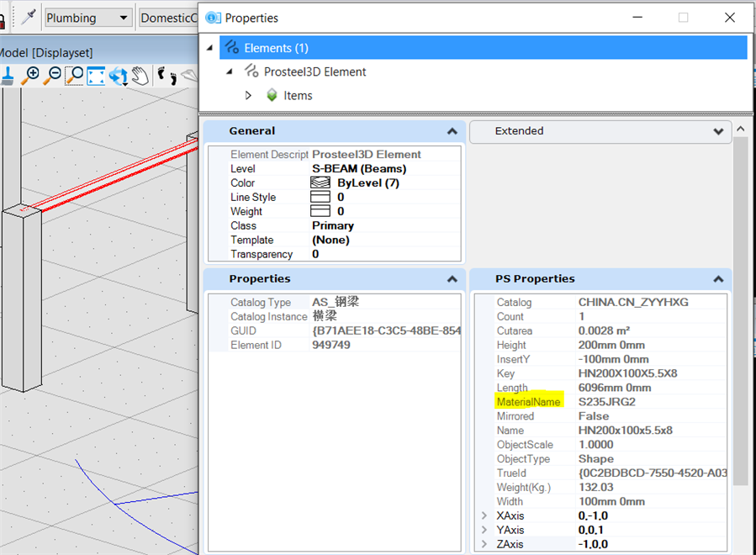Viewport: 756px width, 555px height.
Task: Click the Catalog value CHINA.CN_ZYYHXG
Action: [633, 303]
